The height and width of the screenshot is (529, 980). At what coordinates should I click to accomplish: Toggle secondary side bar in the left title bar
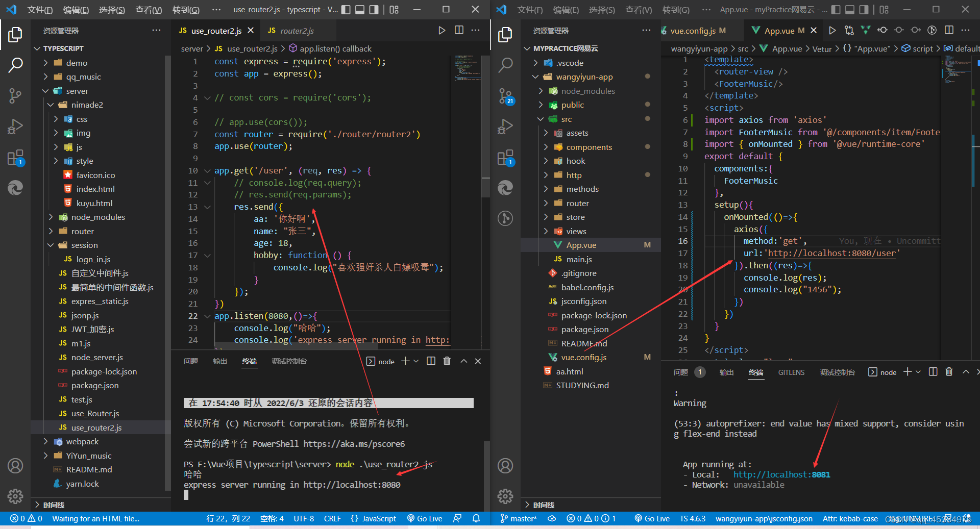pos(374,9)
